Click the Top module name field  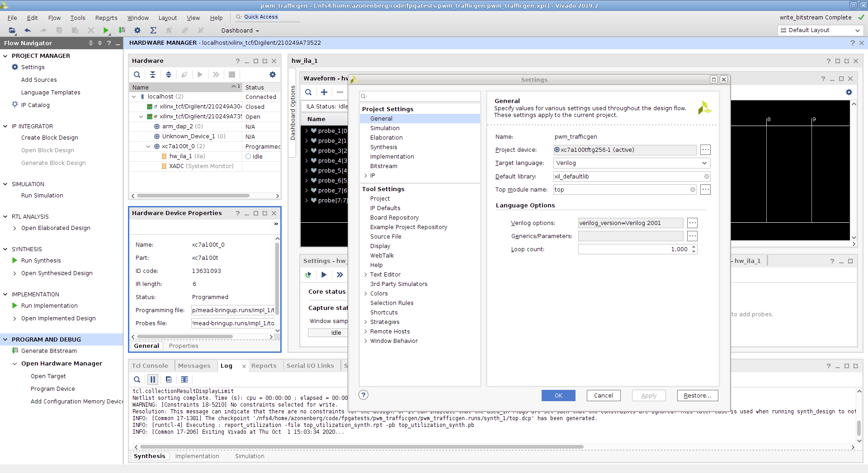click(x=625, y=190)
